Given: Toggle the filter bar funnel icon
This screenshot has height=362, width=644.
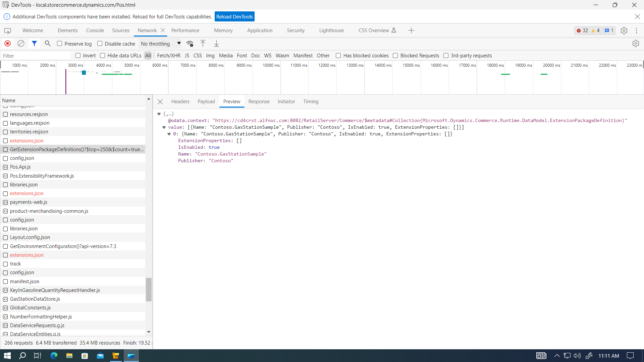Looking at the screenshot, I should (x=34, y=44).
